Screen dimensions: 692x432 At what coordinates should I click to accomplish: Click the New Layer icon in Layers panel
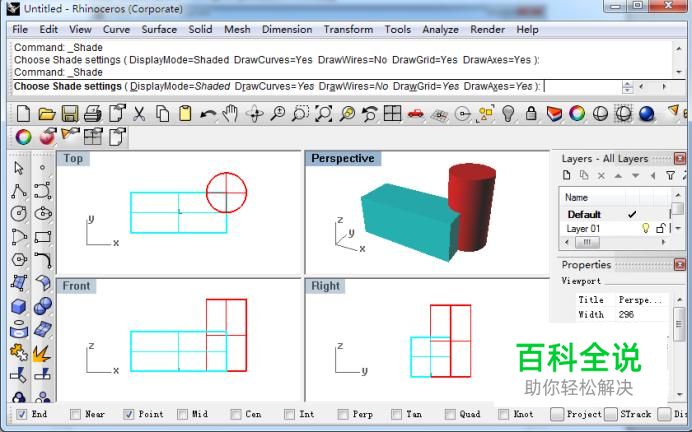point(567,175)
